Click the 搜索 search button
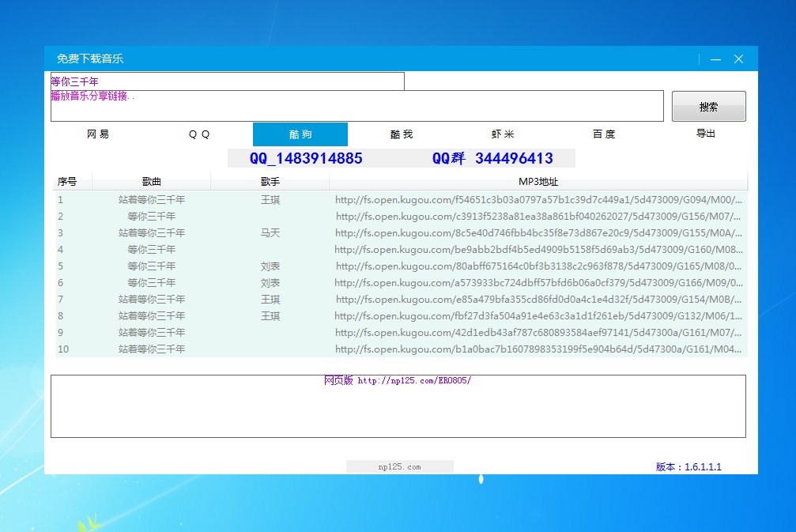This screenshot has width=796, height=532. (x=708, y=107)
